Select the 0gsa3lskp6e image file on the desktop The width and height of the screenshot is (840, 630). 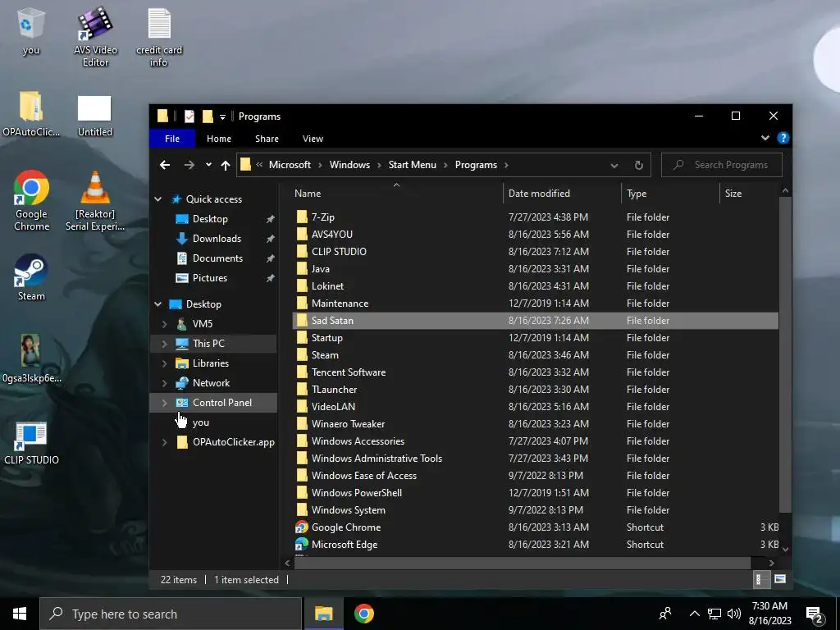(x=31, y=358)
